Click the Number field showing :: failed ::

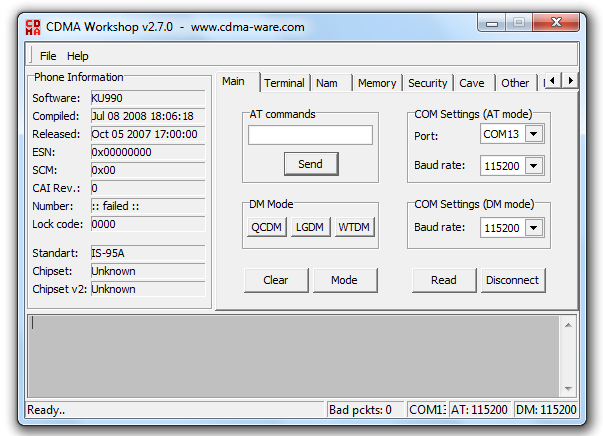tap(148, 206)
